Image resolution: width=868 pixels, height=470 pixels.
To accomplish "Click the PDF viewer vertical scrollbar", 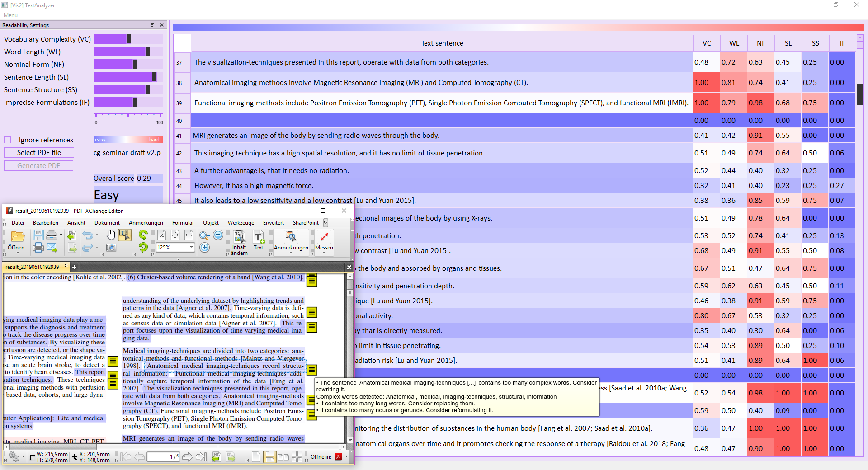I will [350, 358].
